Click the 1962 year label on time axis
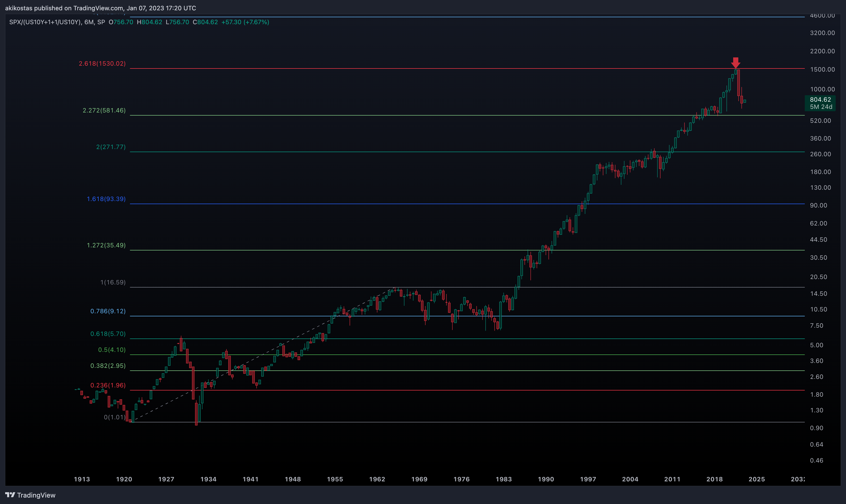Viewport: 846px width, 504px height. coord(377,479)
